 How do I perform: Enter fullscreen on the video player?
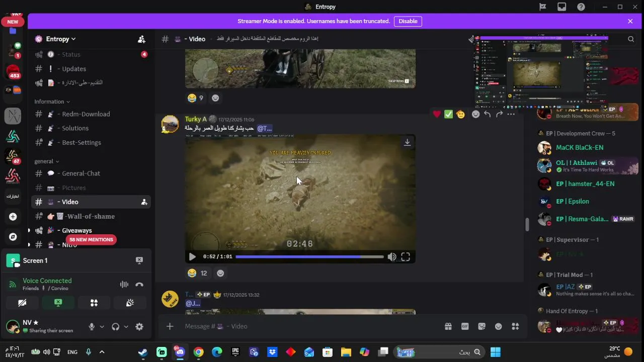[406, 256]
